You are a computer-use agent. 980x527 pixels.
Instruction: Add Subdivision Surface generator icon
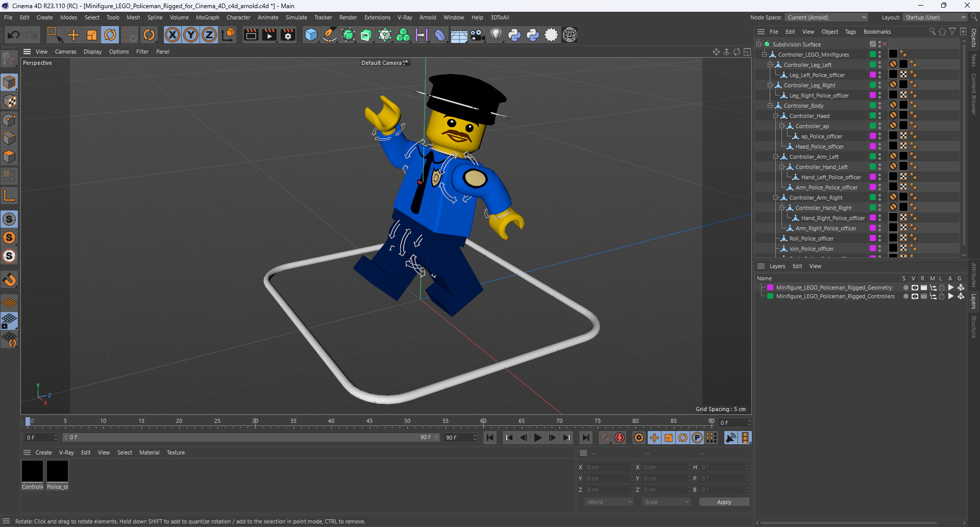coord(348,35)
